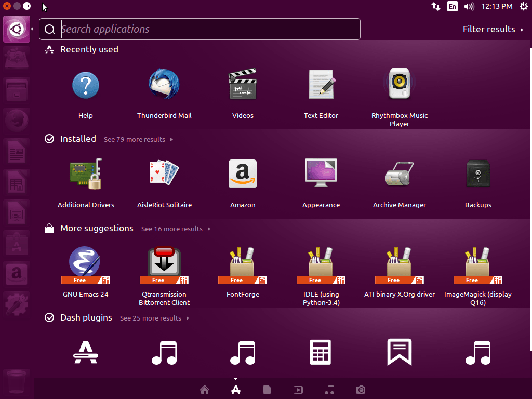This screenshot has height=399, width=532.
Task: Click the calculator plugin in Dash plugins
Action: (320, 352)
